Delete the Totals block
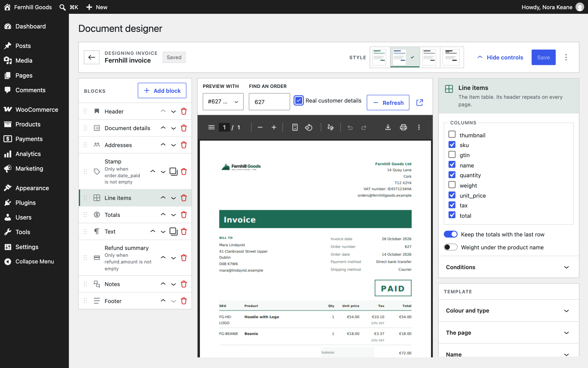 tap(184, 215)
